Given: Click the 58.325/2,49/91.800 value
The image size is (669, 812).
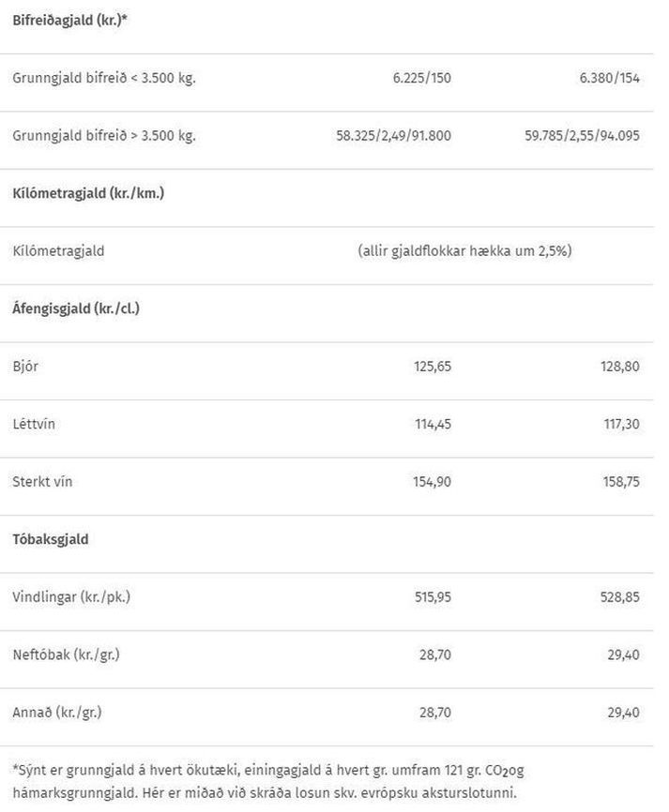Looking at the screenshot, I should 393,135.
